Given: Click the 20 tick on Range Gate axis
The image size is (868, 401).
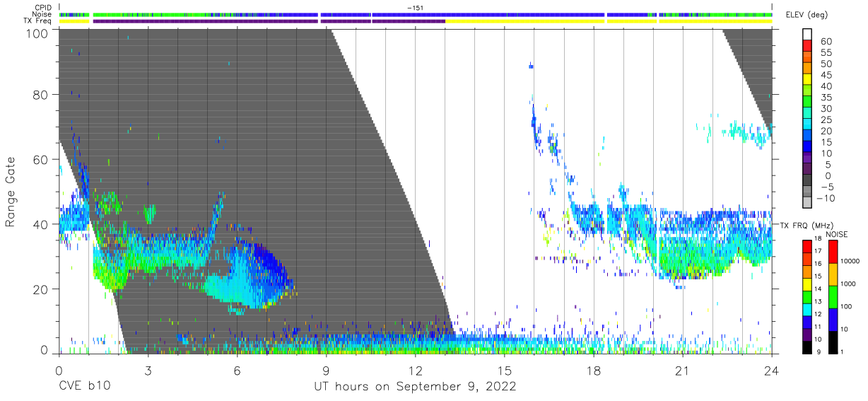Looking at the screenshot, I should (41, 289).
